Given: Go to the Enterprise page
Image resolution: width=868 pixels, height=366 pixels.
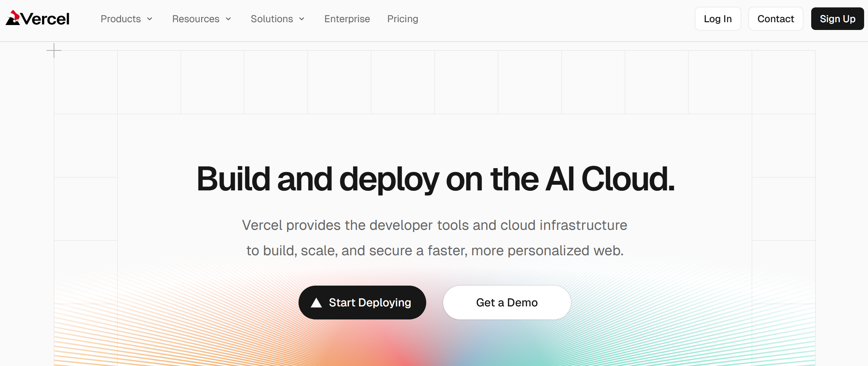Looking at the screenshot, I should coord(347,19).
